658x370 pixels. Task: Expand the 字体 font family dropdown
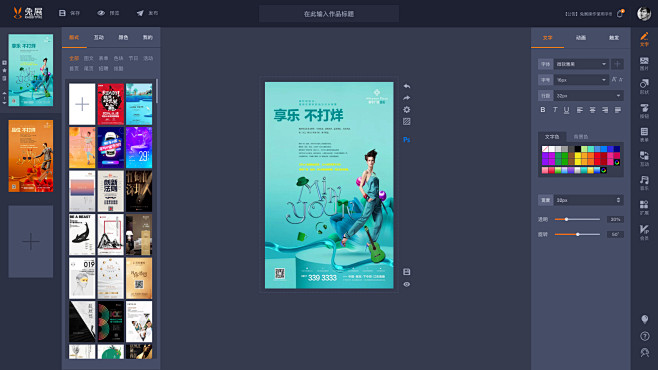[581, 64]
